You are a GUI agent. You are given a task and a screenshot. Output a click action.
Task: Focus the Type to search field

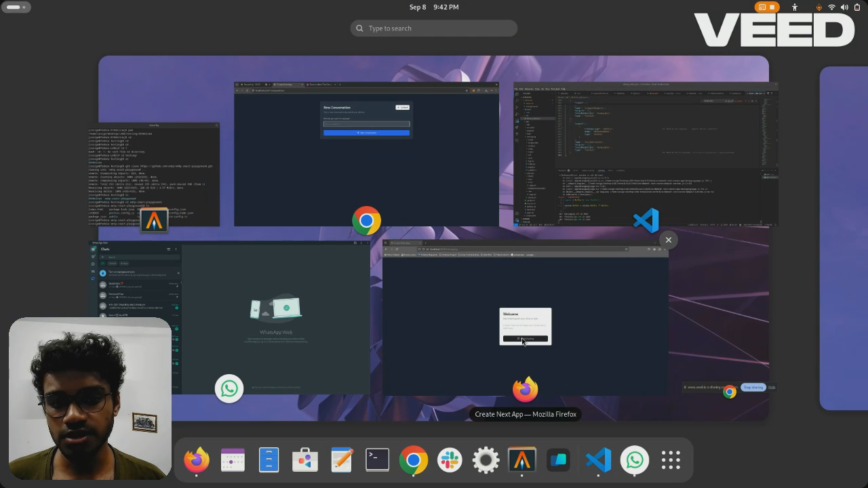434,28
